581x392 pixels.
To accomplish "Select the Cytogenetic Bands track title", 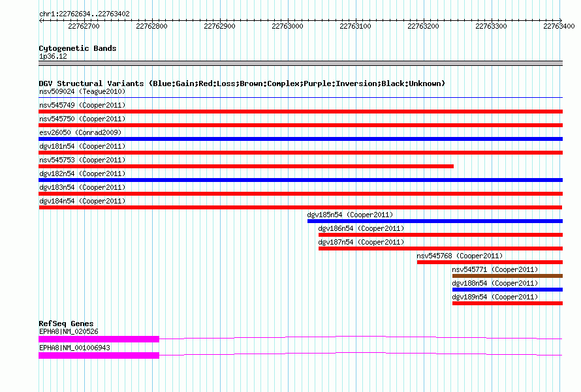I will click(x=78, y=48).
